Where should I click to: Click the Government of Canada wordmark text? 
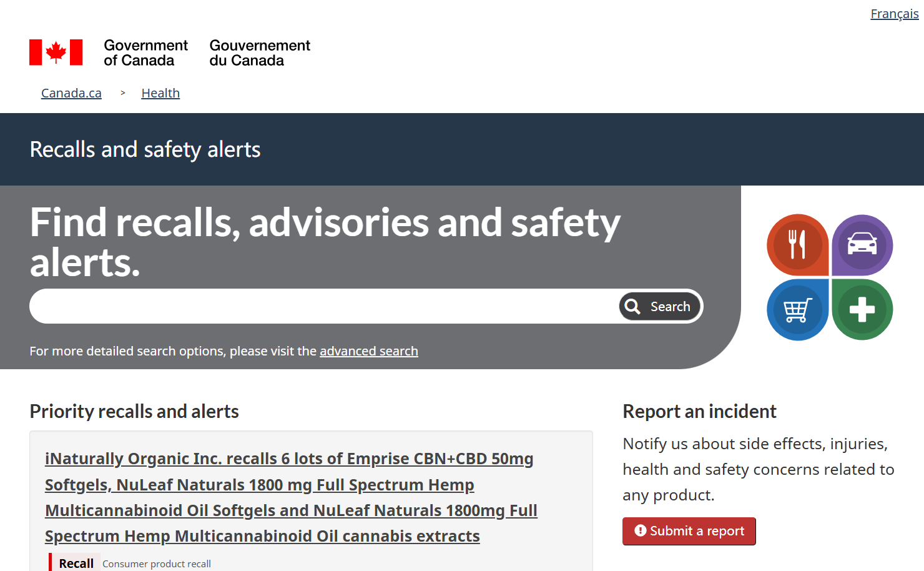tap(145, 53)
